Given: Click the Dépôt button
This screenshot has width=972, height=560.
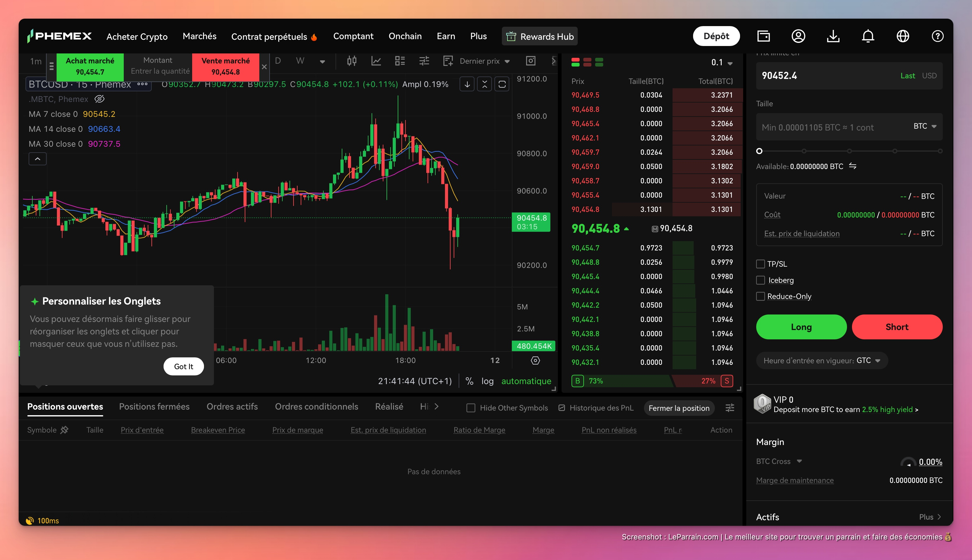Looking at the screenshot, I should pos(716,36).
